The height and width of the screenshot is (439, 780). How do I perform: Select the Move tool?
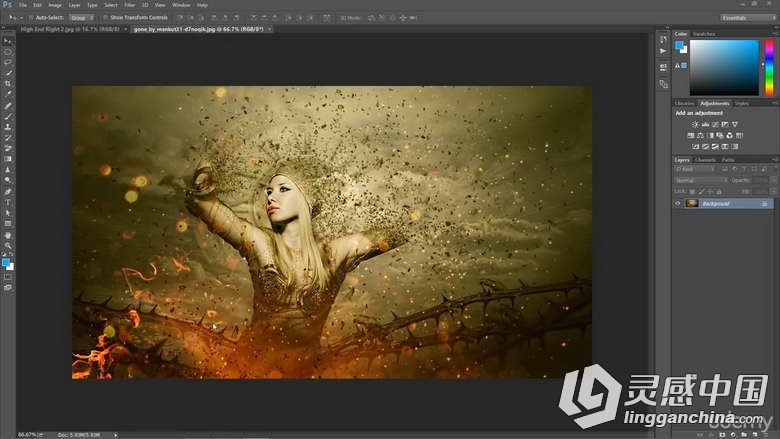pyautogui.click(x=7, y=41)
